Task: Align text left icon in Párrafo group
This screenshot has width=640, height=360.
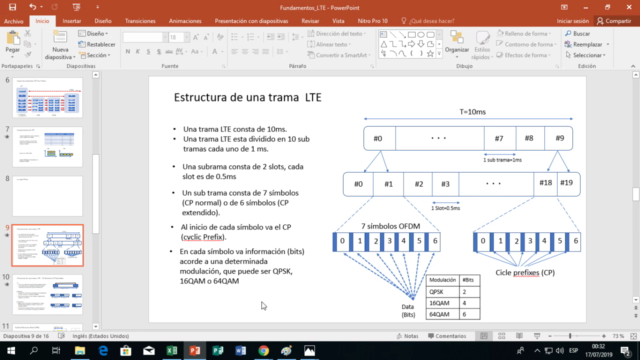Action: coord(234,52)
